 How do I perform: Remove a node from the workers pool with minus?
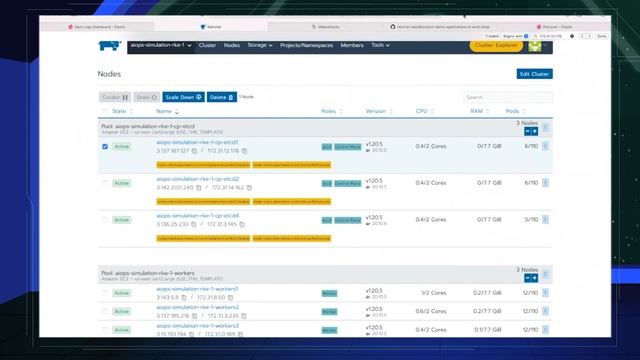[x=527, y=278]
